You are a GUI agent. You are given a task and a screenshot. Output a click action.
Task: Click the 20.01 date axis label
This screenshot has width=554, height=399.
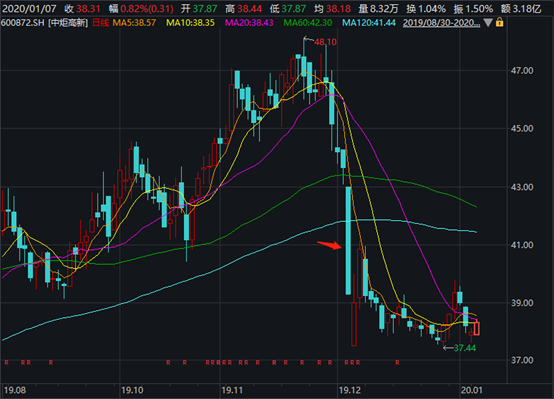(472, 391)
